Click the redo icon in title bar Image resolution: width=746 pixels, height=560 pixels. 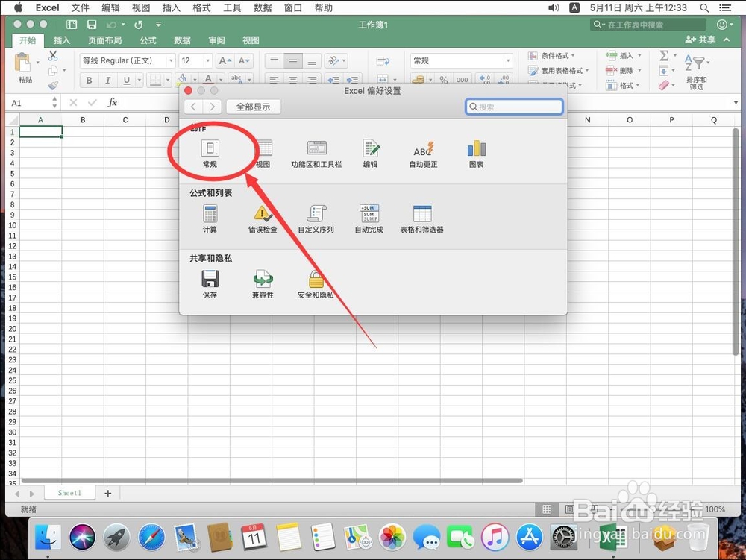point(139,25)
